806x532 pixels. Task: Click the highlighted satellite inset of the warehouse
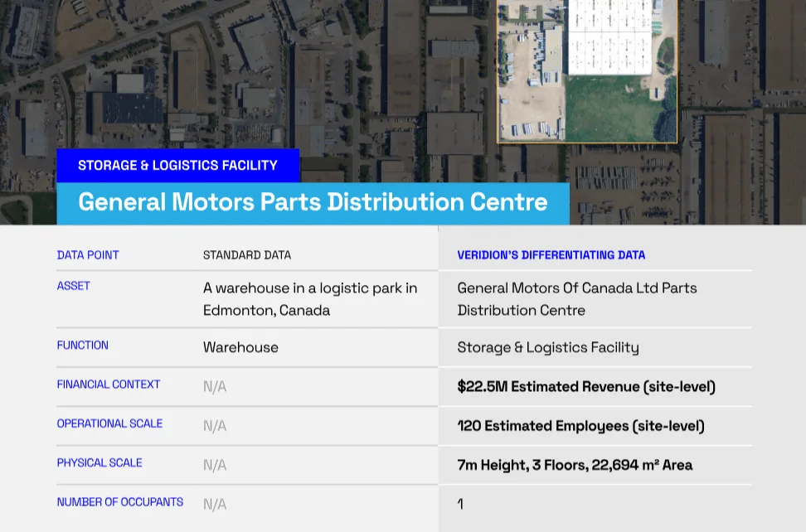click(587, 71)
